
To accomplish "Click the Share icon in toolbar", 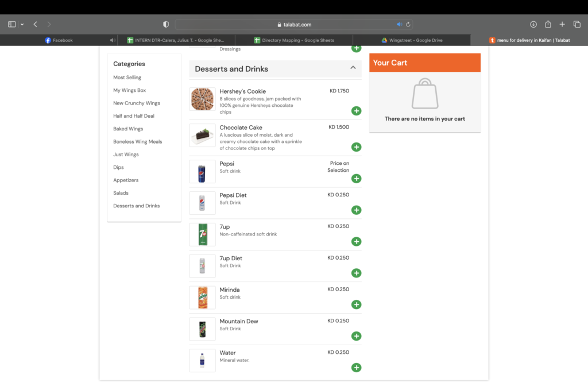I will coord(548,24).
